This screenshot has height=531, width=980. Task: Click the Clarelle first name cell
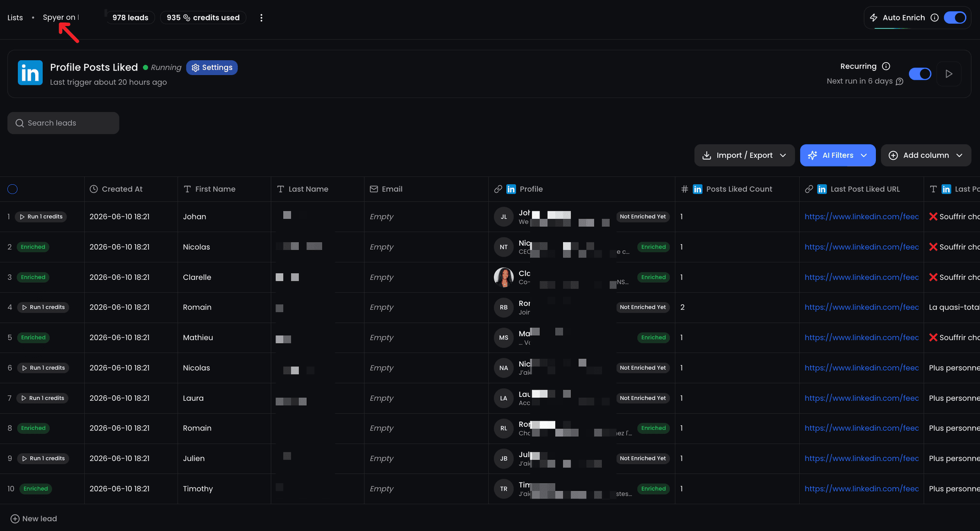pyautogui.click(x=224, y=277)
